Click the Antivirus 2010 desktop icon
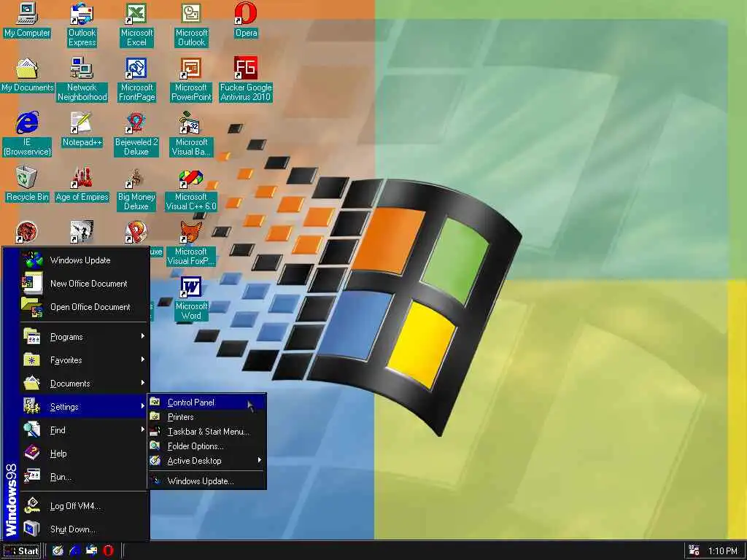Image resolution: width=747 pixels, height=560 pixels. (246, 79)
